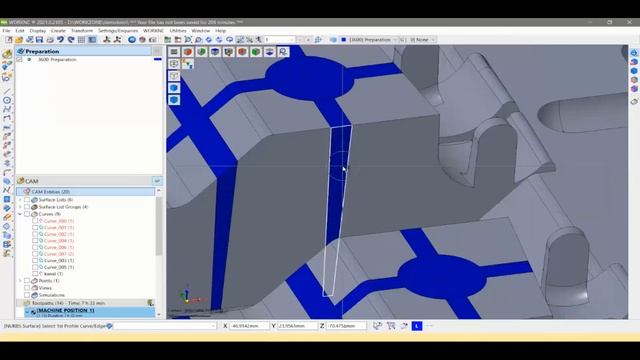Toggle the Views checkbox
The height and width of the screenshot is (360, 640).
point(27,288)
